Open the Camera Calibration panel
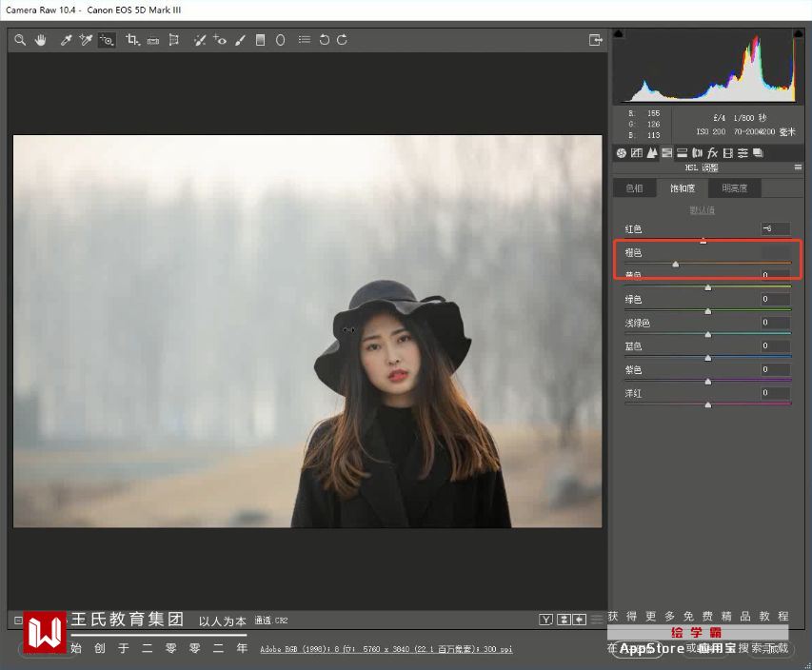This screenshot has width=812, height=670. [727, 152]
